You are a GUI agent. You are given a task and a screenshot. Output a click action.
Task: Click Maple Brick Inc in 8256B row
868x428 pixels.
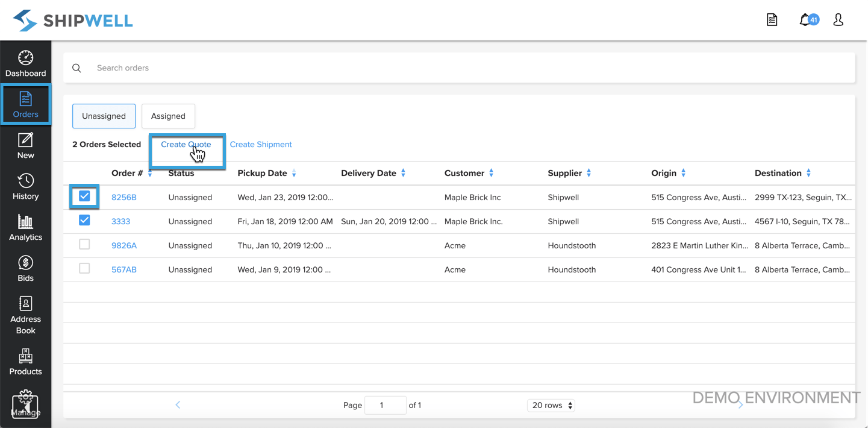(473, 197)
